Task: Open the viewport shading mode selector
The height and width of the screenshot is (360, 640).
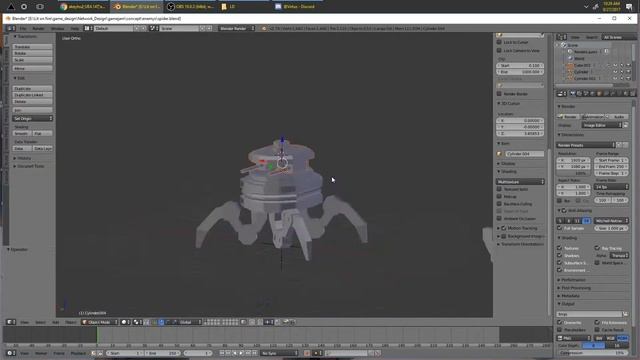Action: pyautogui.click(x=126, y=322)
